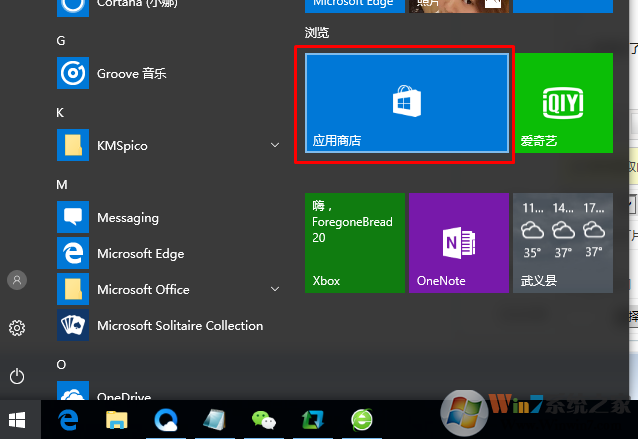Open the user account icon
This screenshot has width=638, height=439.
[x=17, y=280]
